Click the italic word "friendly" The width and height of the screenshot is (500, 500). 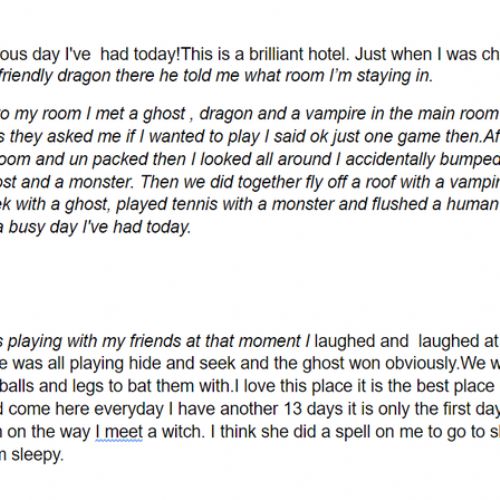(26, 76)
